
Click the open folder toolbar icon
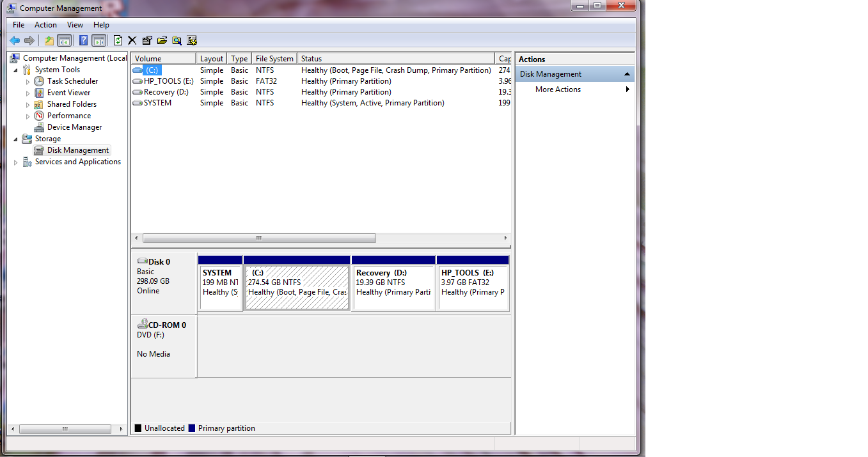point(162,40)
